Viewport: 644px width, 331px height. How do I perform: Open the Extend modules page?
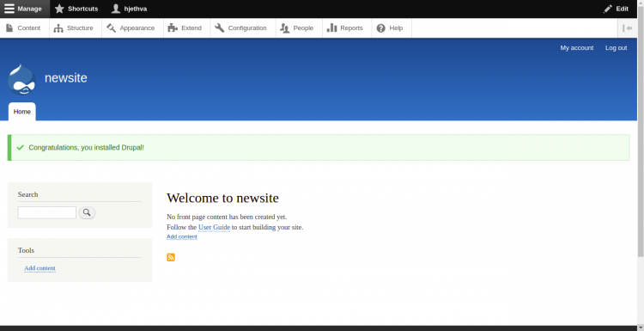(x=186, y=28)
